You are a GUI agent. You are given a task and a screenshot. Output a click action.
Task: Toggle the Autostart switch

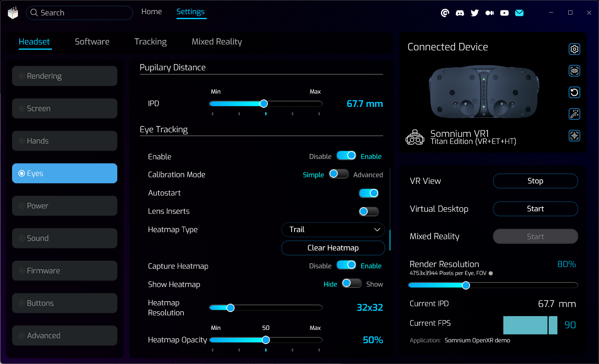[369, 193]
